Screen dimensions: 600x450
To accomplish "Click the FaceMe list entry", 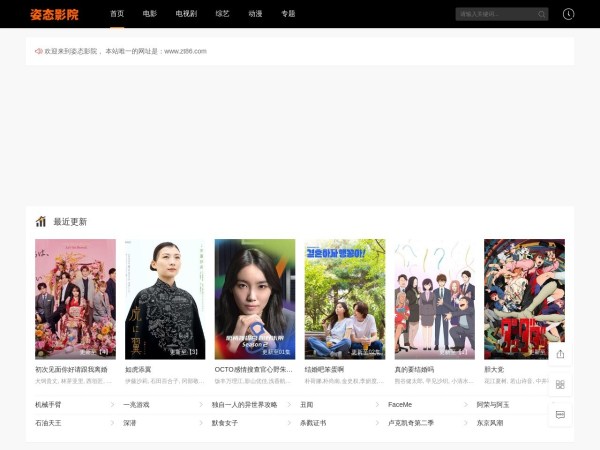I will click(x=400, y=405).
